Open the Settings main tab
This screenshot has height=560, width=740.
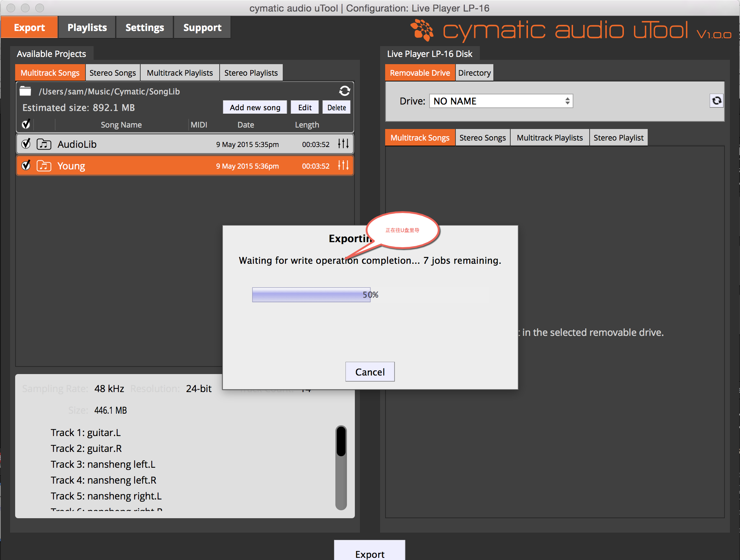click(145, 27)
